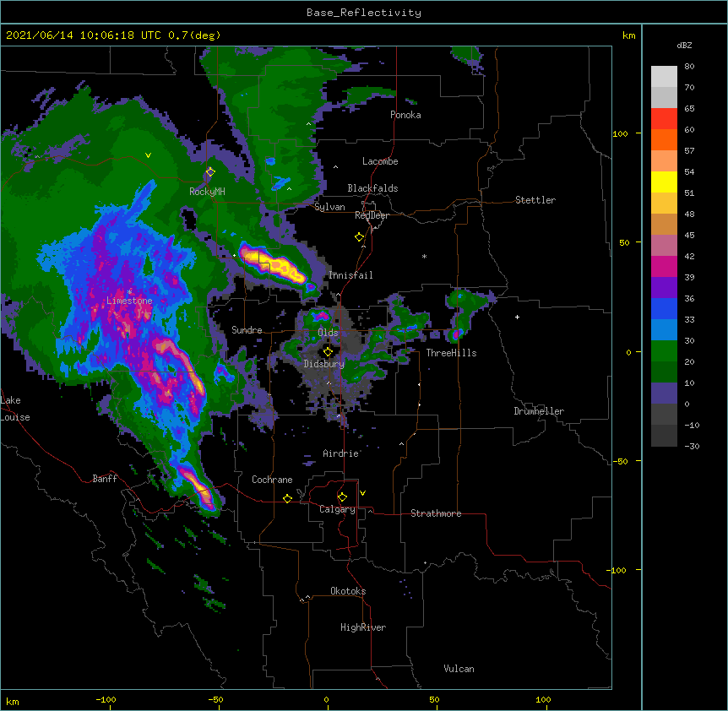Click the Lake Louise label
This screenshot has height=711, width=728.
15,409
